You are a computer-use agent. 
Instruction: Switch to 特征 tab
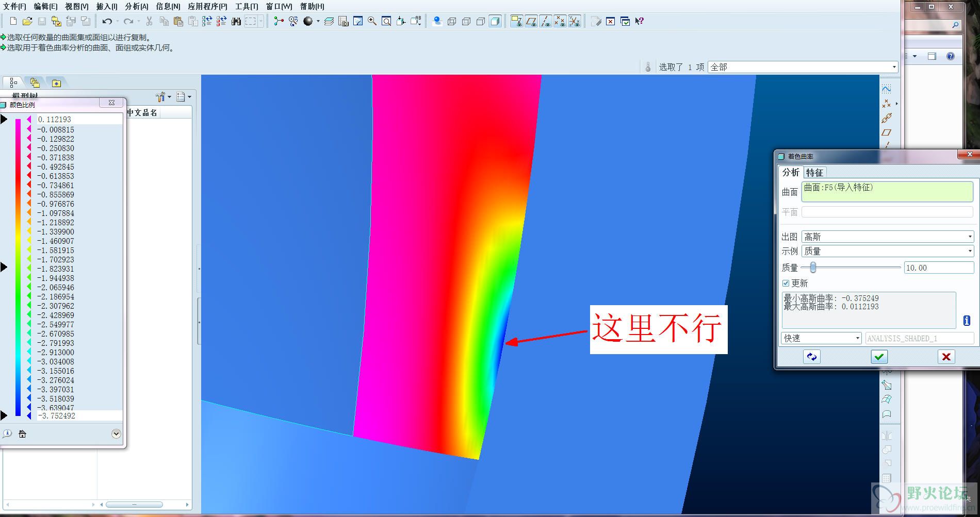pyautogui.click(x=815, y=172)
